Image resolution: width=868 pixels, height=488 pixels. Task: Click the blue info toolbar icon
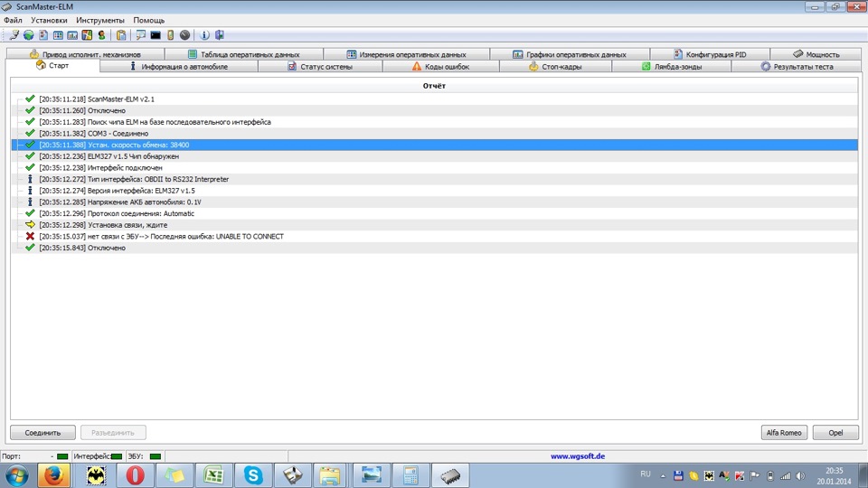pyautogui.click(x=204, y=35)
